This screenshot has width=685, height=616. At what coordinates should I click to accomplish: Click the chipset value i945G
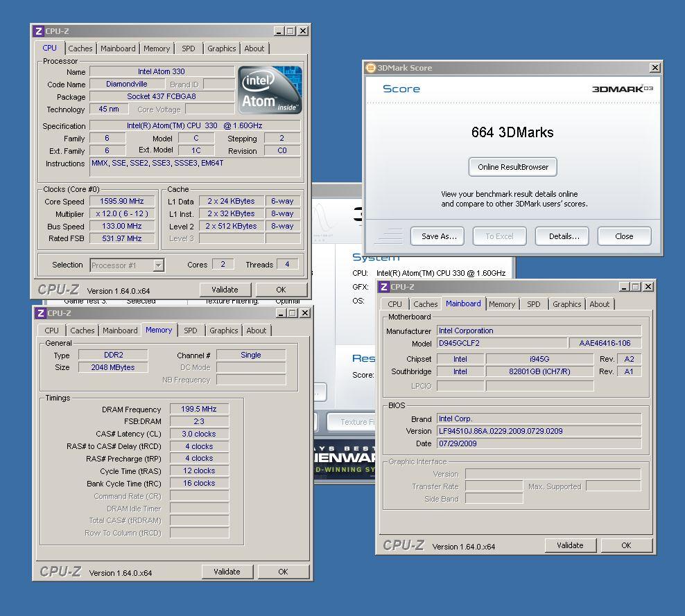pyautogui.click(x=539, y=359)
